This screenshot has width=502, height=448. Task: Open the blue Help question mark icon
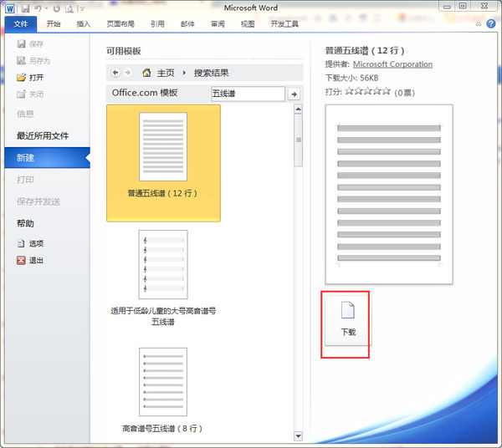491,23
